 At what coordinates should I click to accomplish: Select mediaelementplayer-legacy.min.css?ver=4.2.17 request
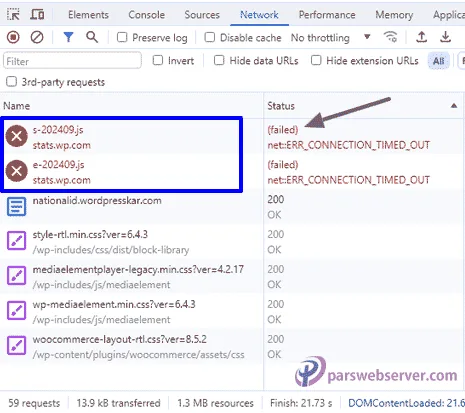click(x=132, y=276)
